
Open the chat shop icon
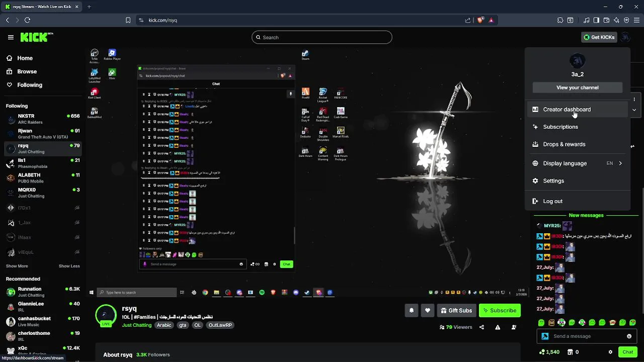(571, 352)
